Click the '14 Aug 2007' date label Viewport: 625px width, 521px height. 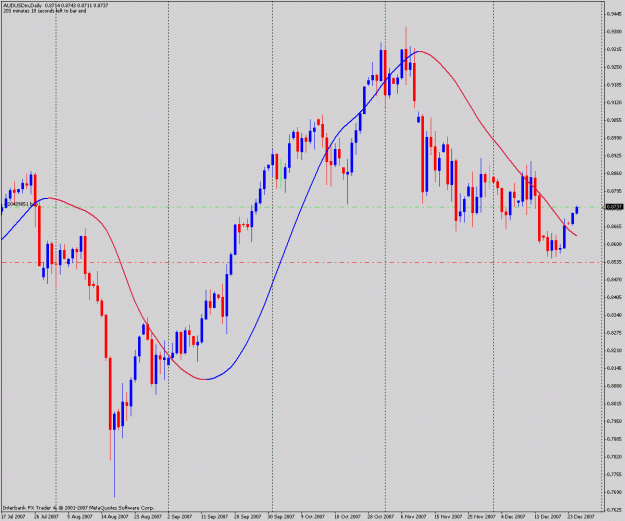pos(114,517)
